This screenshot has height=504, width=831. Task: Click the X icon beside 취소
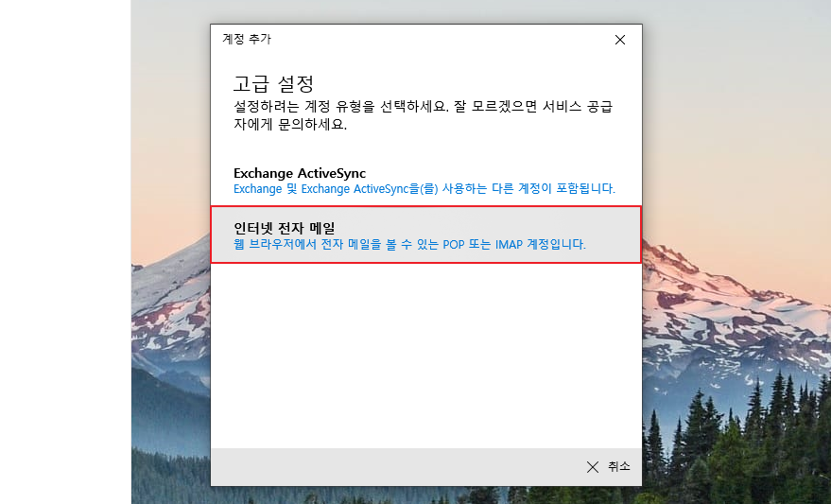(x=593, y=467)
